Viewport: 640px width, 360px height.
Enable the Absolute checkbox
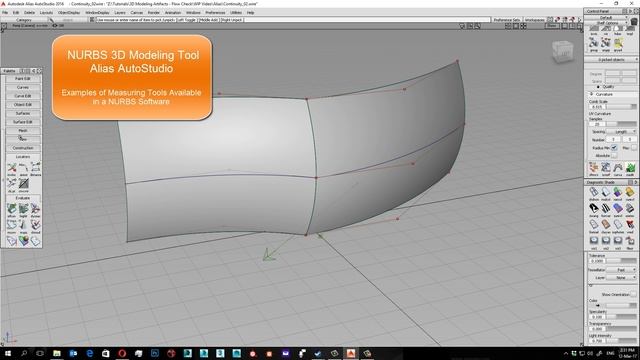[x=614, y=156]
